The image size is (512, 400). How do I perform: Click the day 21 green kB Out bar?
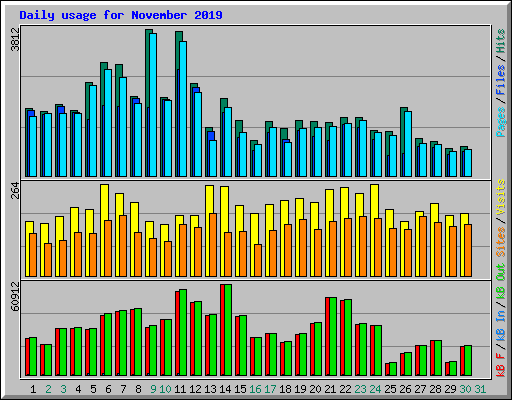point(333,336)
